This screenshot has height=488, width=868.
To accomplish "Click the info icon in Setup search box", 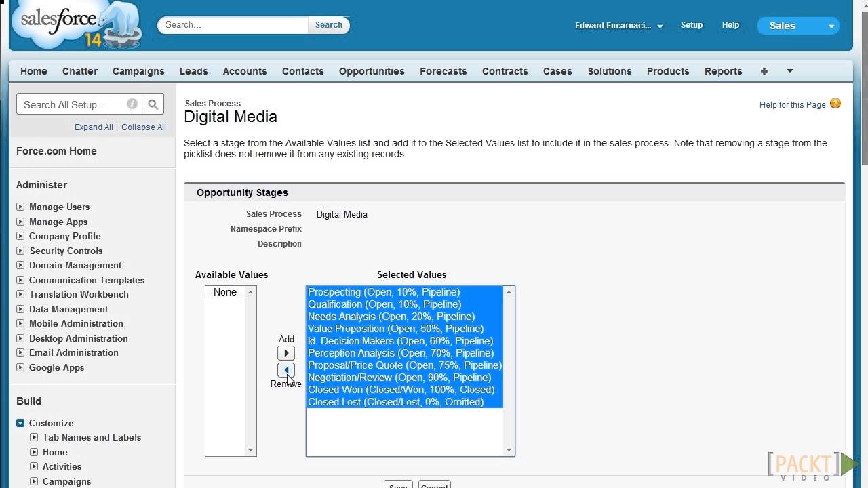I will point(132,104).
